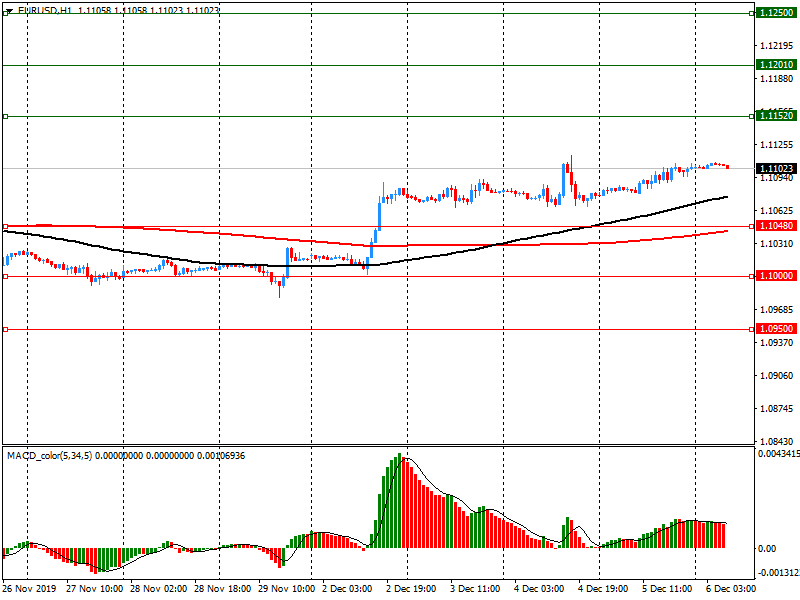Click the 2 Dec 19:00 time label

point(411,589)
